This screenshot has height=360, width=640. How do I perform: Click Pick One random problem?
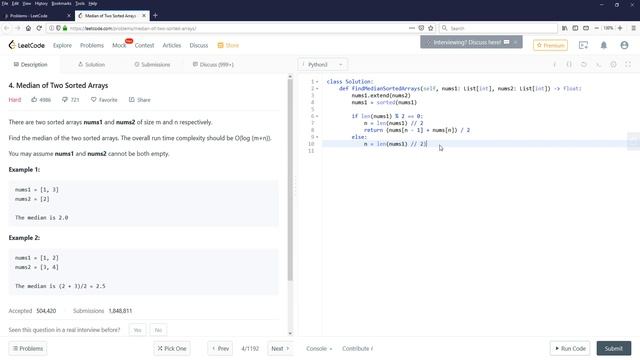tap(172, 349)
